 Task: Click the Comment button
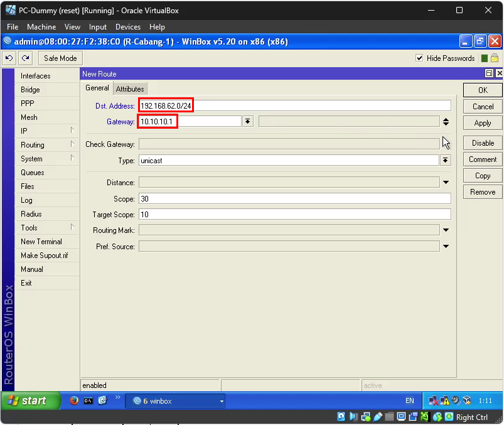[x=483, y=159]
